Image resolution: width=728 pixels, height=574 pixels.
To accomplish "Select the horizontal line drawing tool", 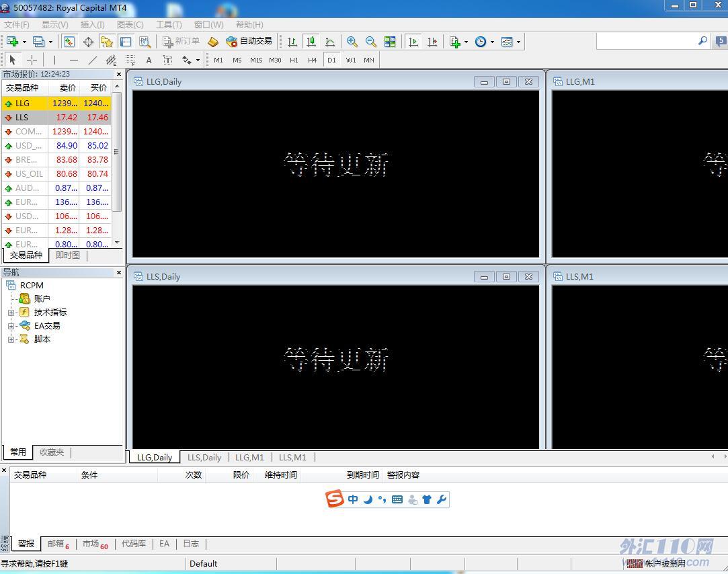I will (x=74, y=60).
